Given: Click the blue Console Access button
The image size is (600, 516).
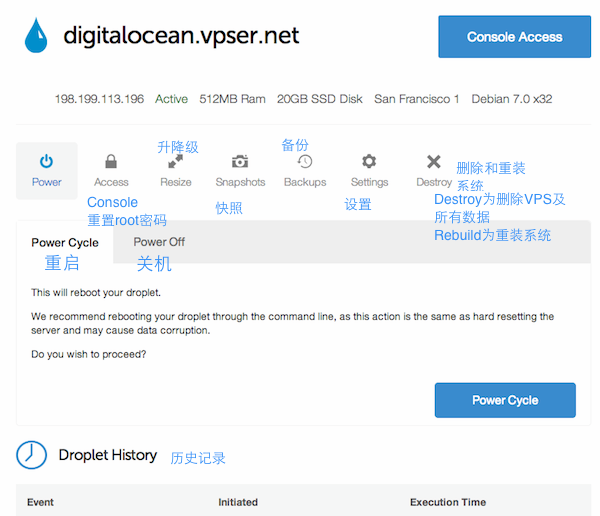Looking at the screenshot, I should point(514,37).
